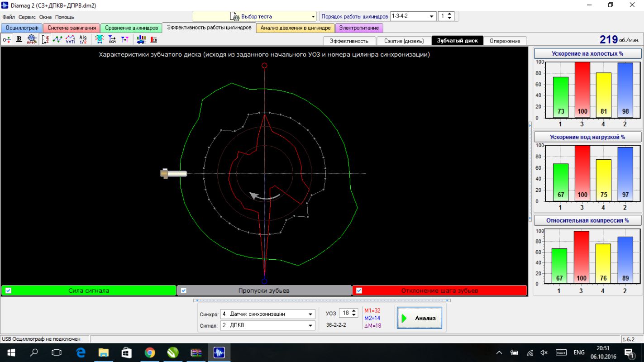644x362 pixels.
Task: Open the RPM magnifier search tool
Action: [32, 39]
